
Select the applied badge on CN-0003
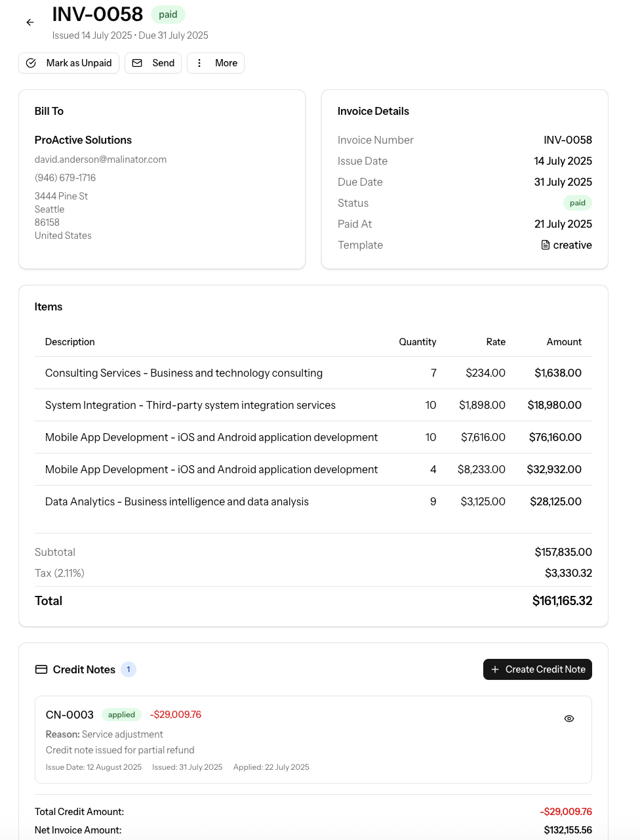pyautogui.click(x=121, y=714)
